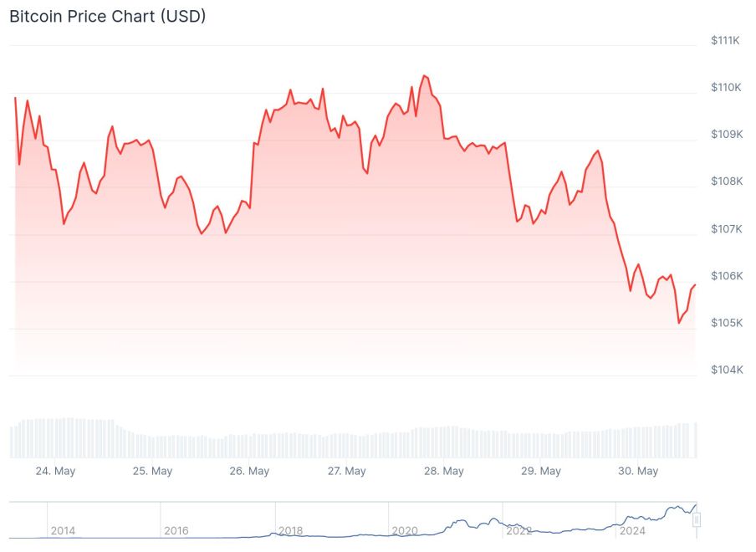Click the 2016 marker in the navigator timeline
Screen dimensions: 756x552
[176, 530]
